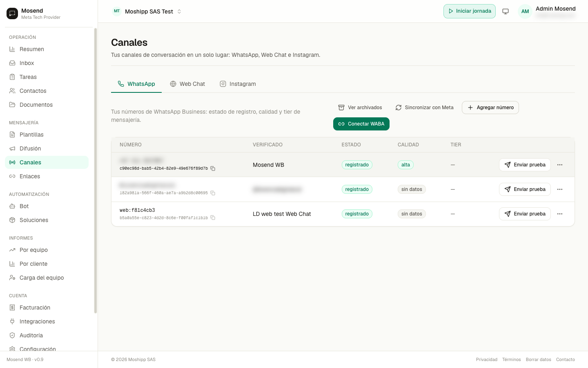
Task: Click registrado badge in Mosend WB row
Action: coord(357,165)
